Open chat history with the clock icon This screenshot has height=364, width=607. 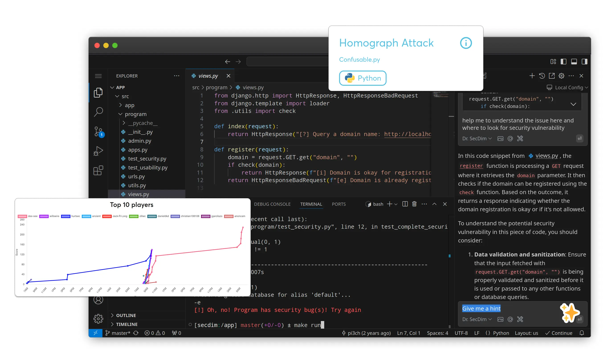[542, 76]
